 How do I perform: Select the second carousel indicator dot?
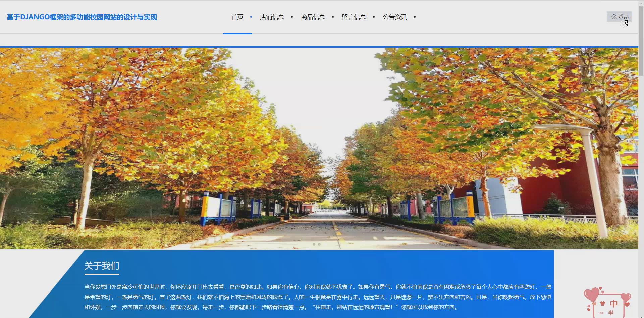coord(319,244)
